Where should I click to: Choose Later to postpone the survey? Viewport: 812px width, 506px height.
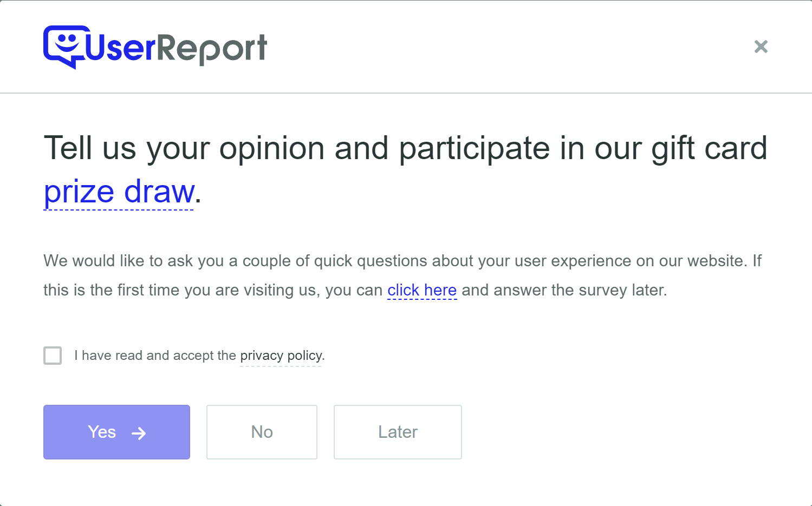click(398, 432)
